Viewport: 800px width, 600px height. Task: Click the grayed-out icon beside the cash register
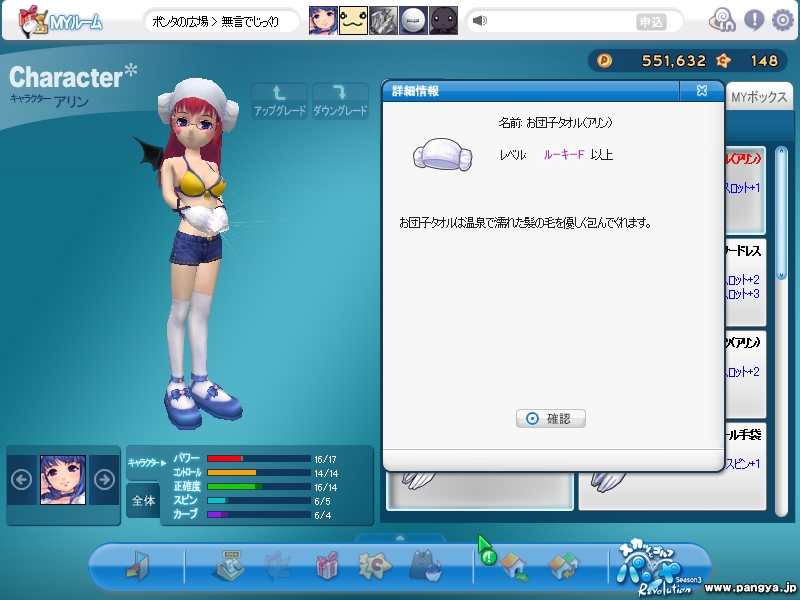click(278, 565)
